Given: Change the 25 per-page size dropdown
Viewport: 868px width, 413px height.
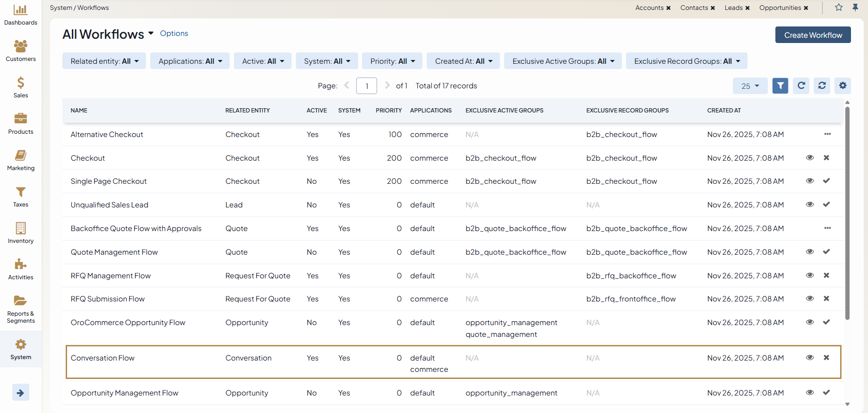Looking at the screenshot, I should (x=750, y=86).
